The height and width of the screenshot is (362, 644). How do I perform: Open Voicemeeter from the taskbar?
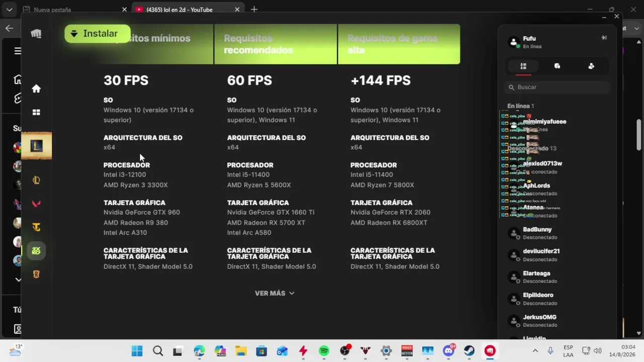407,351
